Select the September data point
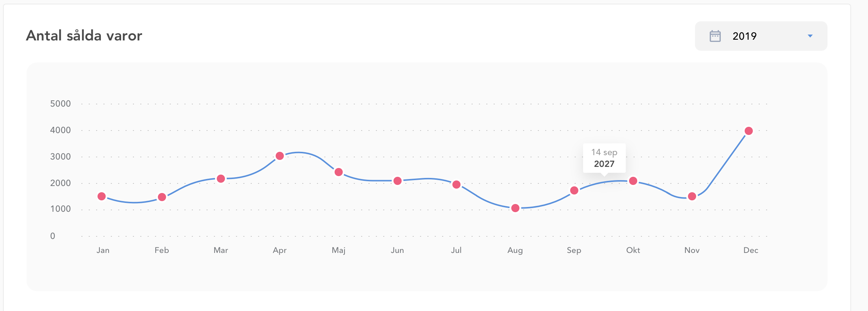This screenshot has width=868, height=311. tap(574, 190)
